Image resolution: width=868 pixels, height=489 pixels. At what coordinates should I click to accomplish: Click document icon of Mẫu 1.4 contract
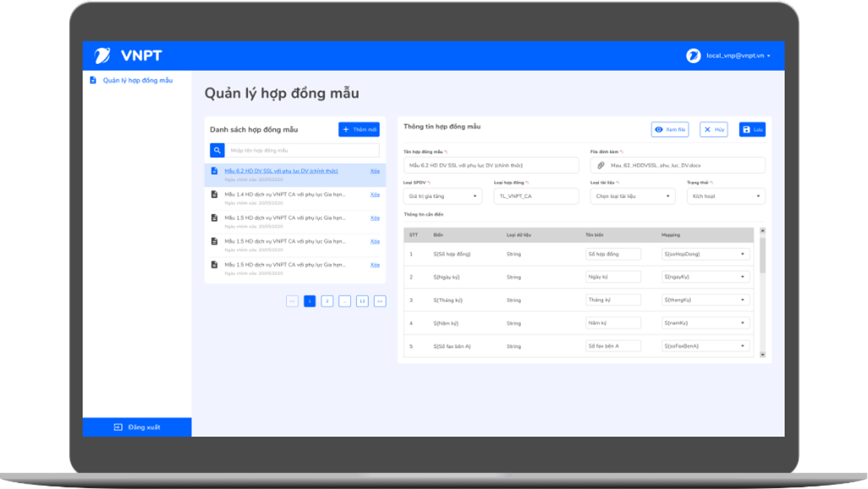pos(214,195)
